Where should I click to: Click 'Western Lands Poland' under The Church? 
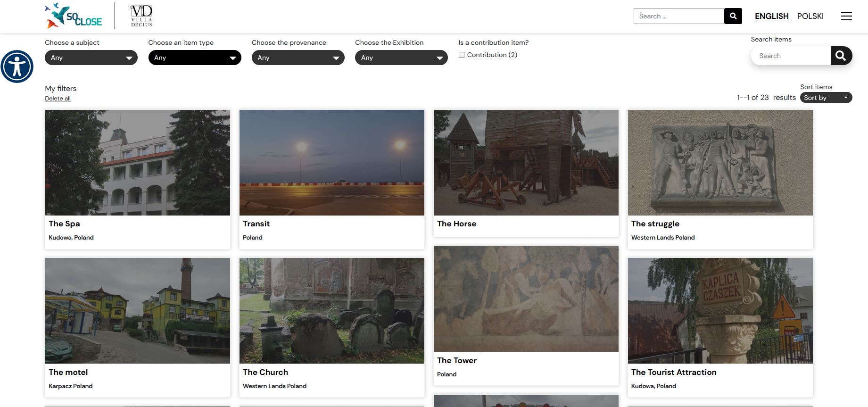274,386
